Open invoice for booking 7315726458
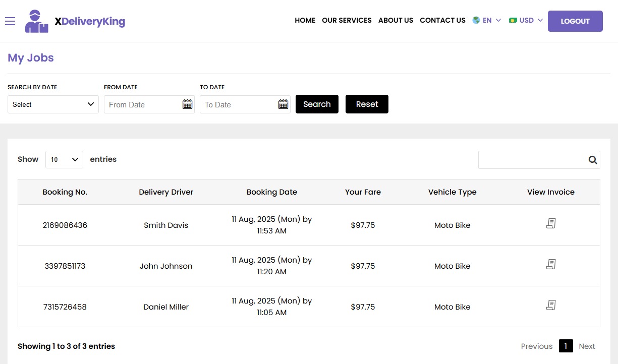Screen dimensions: 618x364 (x=551, y=305)
